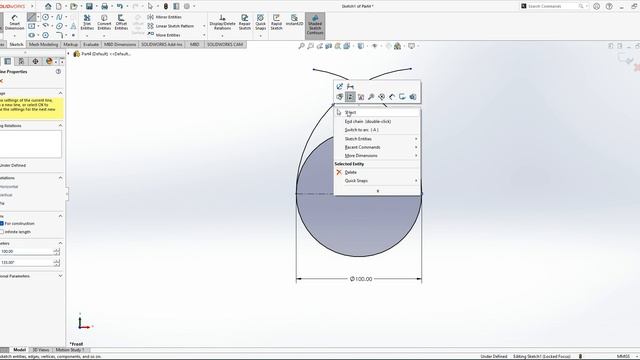Click the Convert Entities tool
Viewport: 640px width, 360px height.
(x=104, y=22)
